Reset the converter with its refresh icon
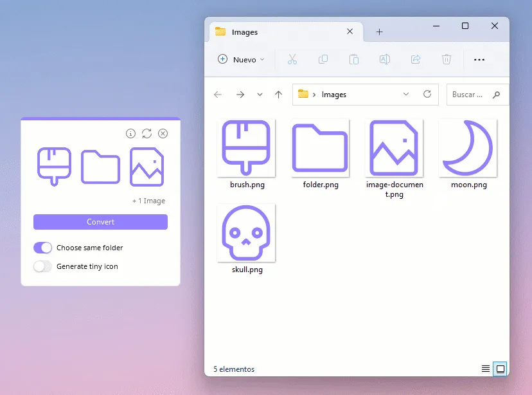 pos(147,133)
